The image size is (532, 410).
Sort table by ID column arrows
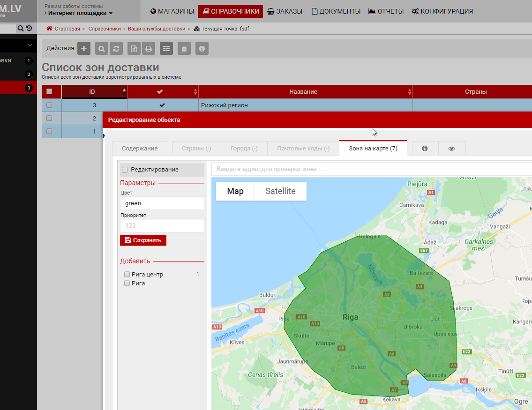coord(124,92)
